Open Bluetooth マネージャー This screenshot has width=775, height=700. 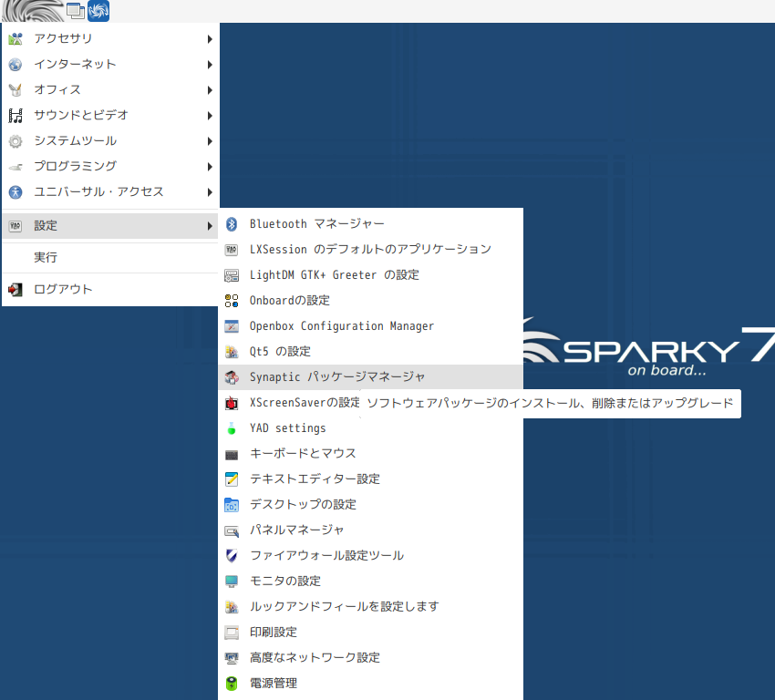pyautogui.click(x=370, y=224)
